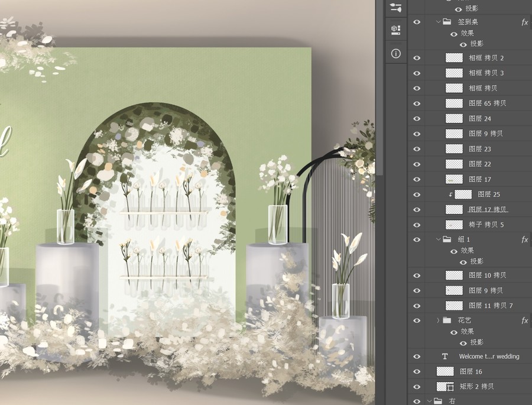The width and height of the screenshot is (532, 405).
Task: Select the group name 签到桌
Action: tap(468, 22)
